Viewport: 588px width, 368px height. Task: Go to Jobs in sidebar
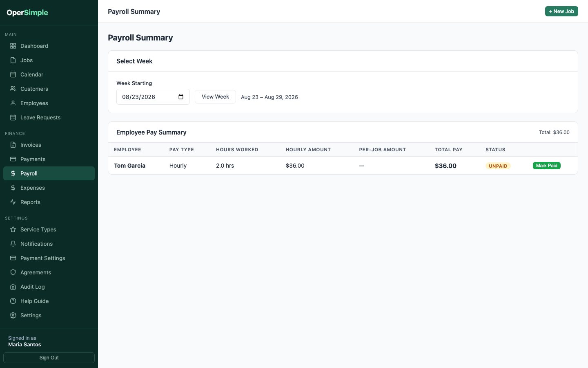pyautogui.click(x=49, y=60)
